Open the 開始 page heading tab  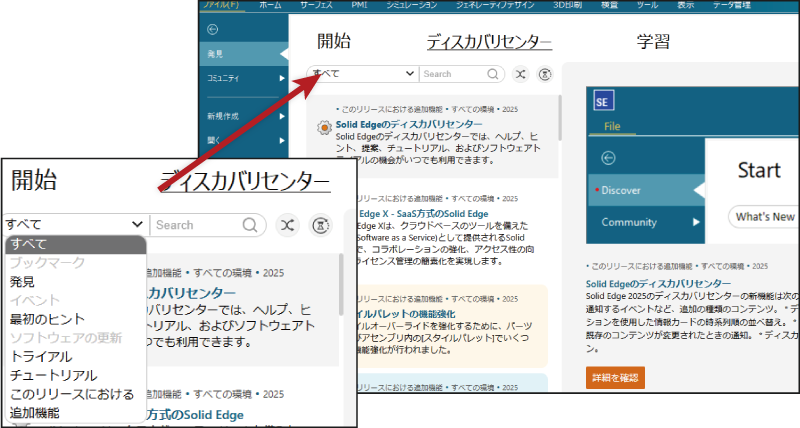point(334,41)
